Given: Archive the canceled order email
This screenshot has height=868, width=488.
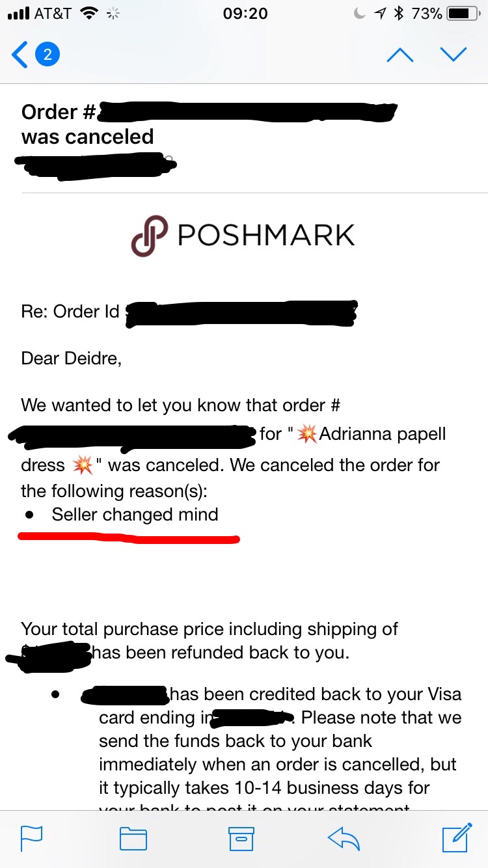Looking at the screenshot, I should coord(240,839).
